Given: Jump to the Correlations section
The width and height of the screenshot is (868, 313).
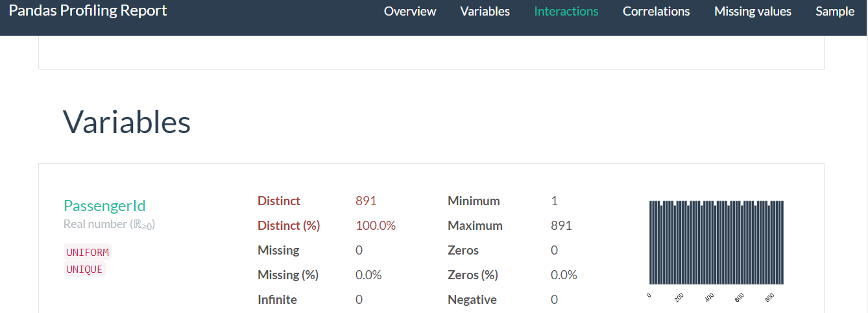Looking at the screenshot, I should (x=656, y=11).
